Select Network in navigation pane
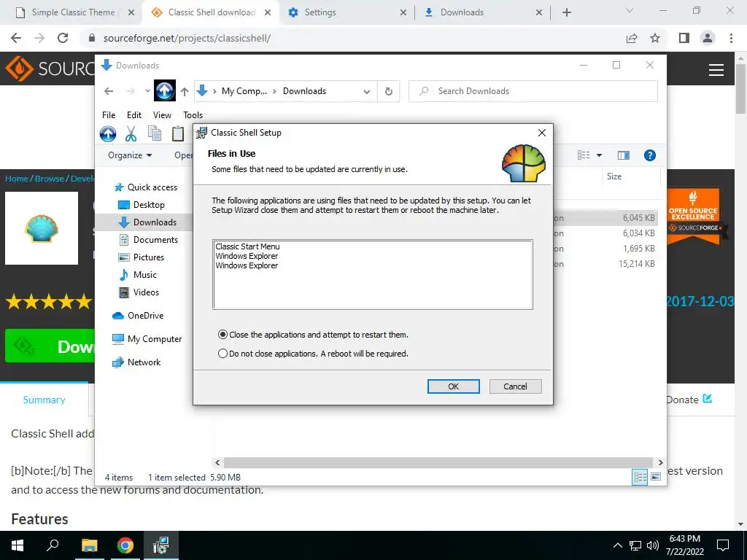The image size is (747, 560). [136, 362]
